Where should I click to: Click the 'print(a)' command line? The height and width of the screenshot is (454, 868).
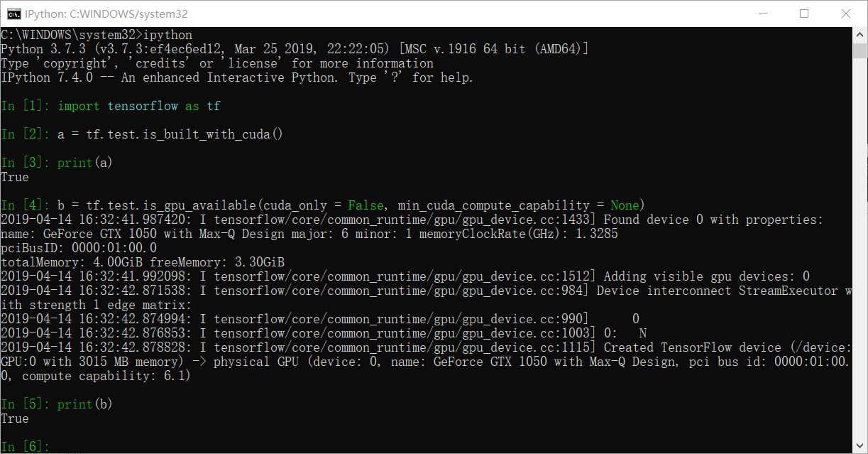[x=57, y=163]
